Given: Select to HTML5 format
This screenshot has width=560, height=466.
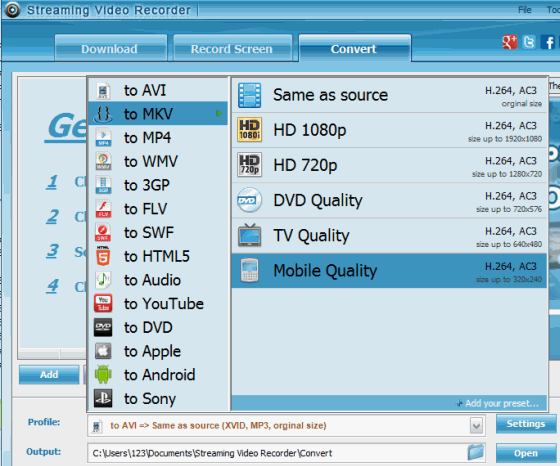Looking at the screenshot, I should (158, 256).
